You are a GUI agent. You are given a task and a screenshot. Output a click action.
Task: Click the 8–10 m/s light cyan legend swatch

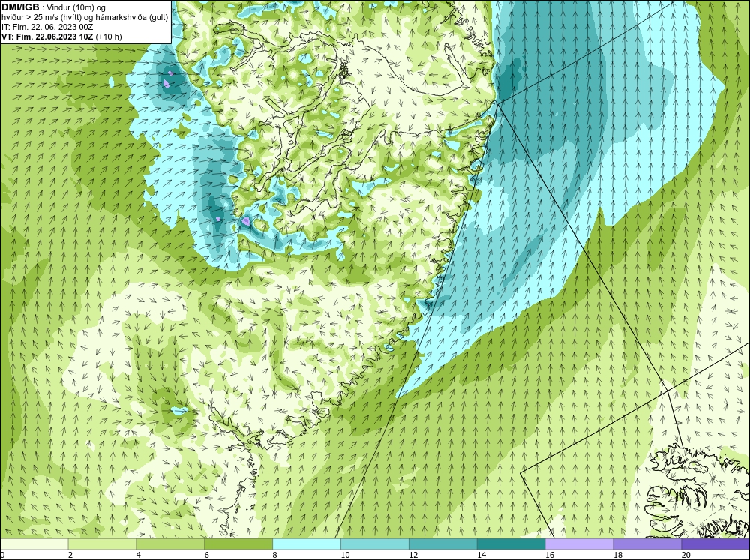point(307,544)
